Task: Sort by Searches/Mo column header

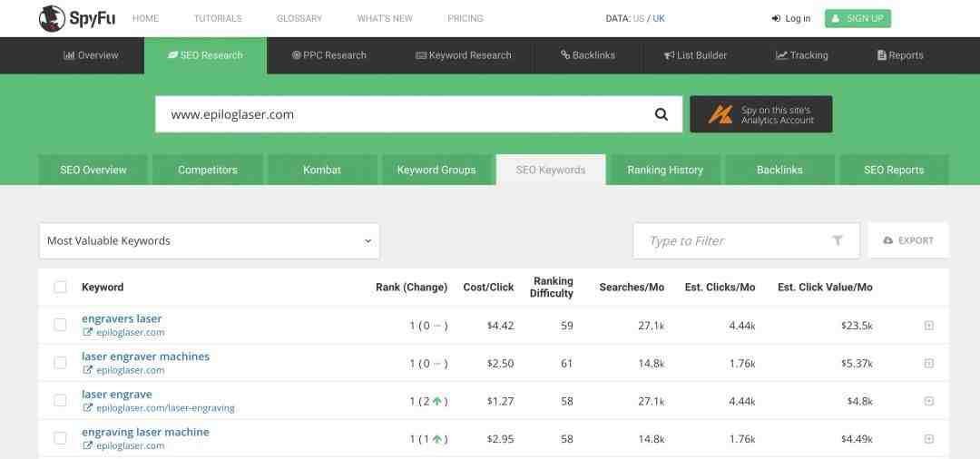Action: 632,288
